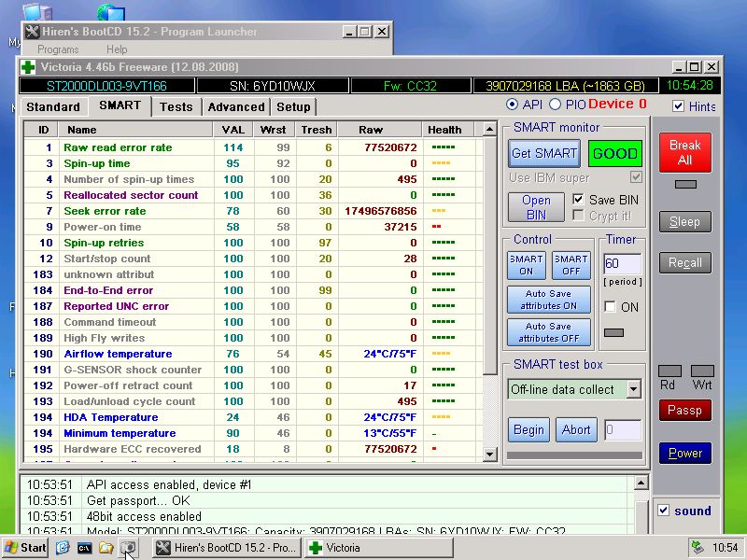Open the folder quick launch icon
Screen dimensions: 747x560
click(x=106, y=548)
